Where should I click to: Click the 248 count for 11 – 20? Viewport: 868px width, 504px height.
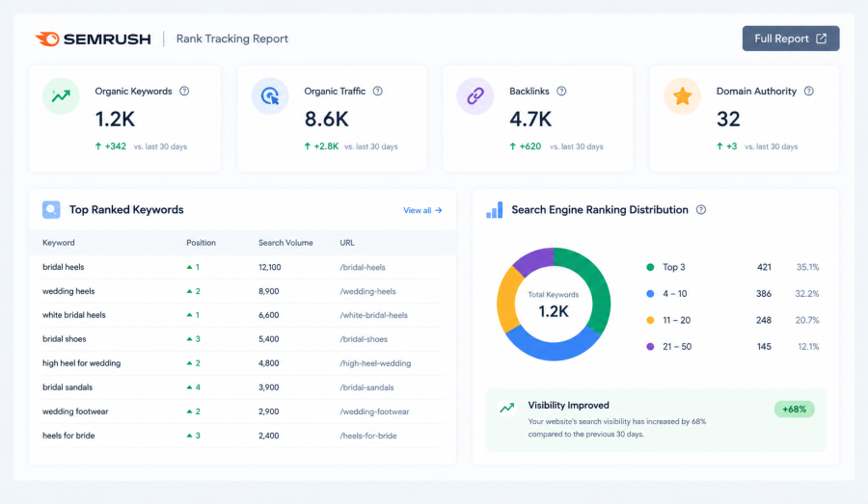pos(764,320)
